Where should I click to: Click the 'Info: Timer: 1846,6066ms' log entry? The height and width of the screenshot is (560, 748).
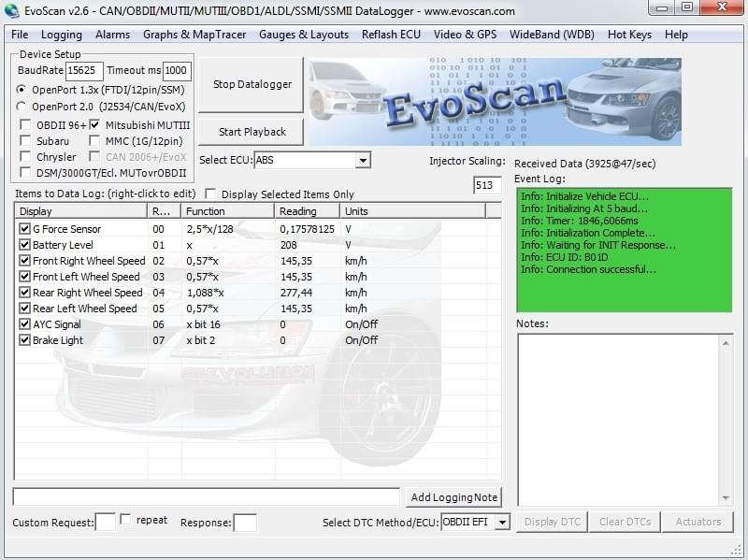[579, 221]
